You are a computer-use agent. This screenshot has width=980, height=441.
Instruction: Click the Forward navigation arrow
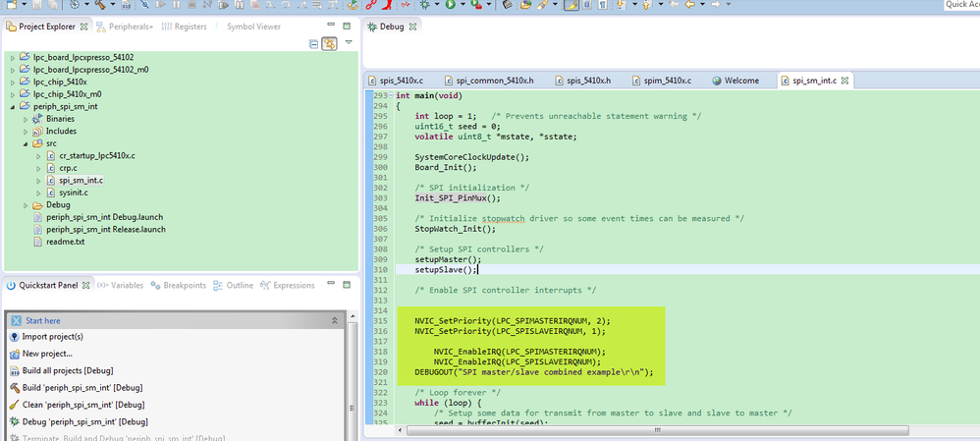click(x=716, y=4)
